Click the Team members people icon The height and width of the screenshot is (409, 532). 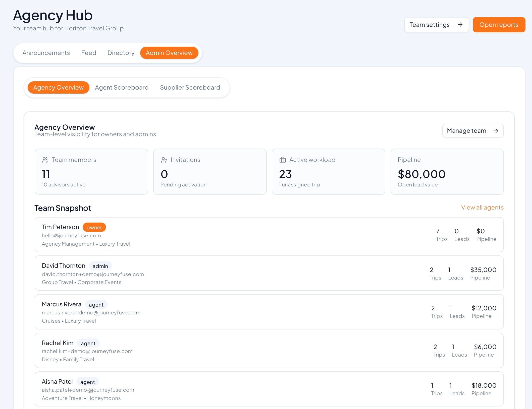coord(45,160)
